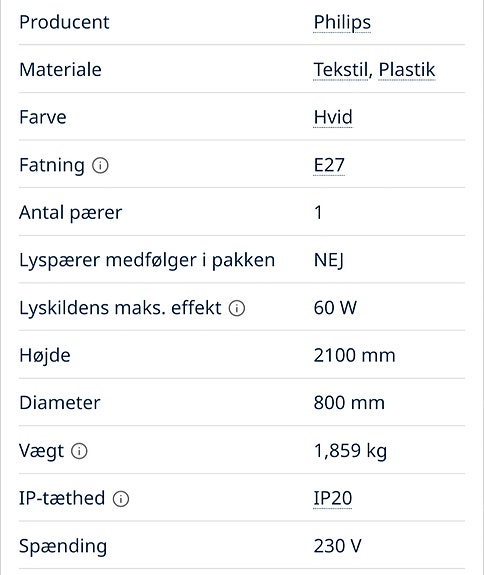Click the info icon next to IP-tæthed
This screenshot has width=484, height=575.
tap(121, 499)
